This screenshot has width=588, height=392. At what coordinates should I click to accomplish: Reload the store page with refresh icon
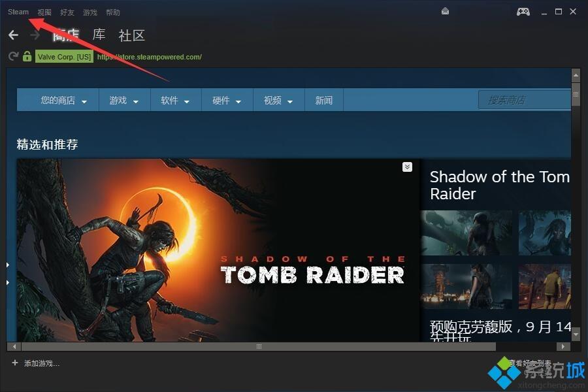pos(12,57)
